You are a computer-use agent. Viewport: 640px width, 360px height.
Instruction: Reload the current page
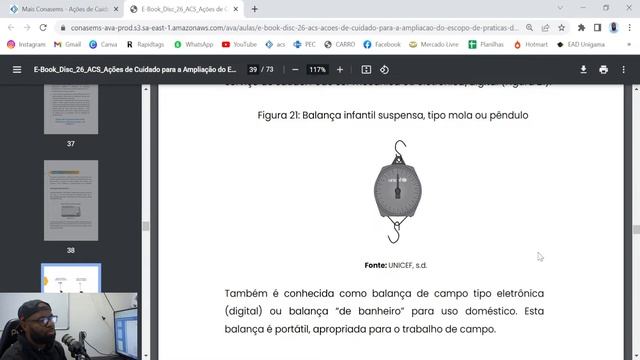[43, 28]
